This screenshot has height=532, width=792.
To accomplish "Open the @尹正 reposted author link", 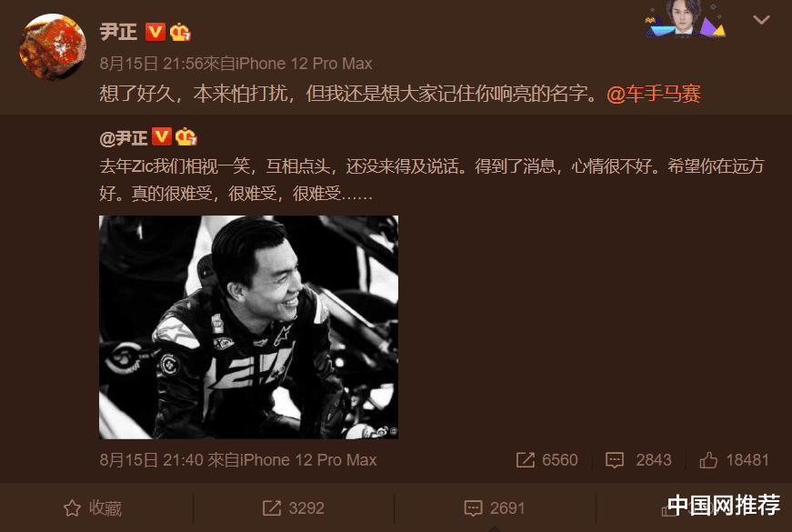I will tap(124, 137).
